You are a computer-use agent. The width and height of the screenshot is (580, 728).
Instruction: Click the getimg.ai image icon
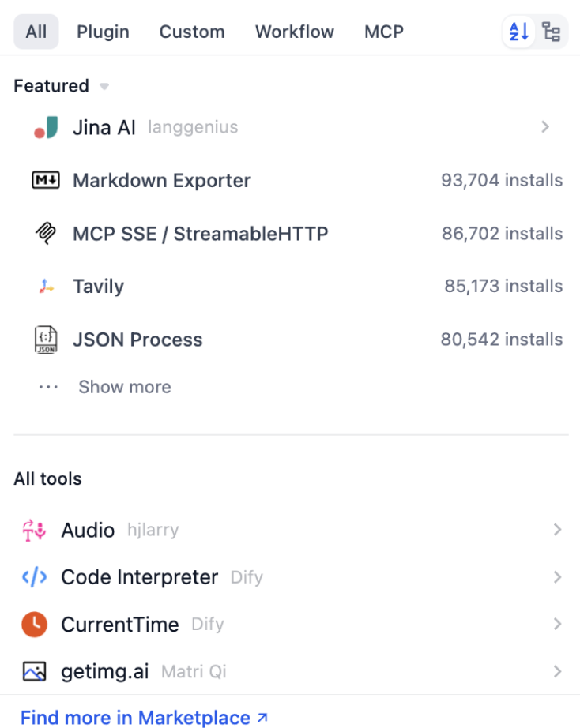pyautogui.click(x=34, y=672)
